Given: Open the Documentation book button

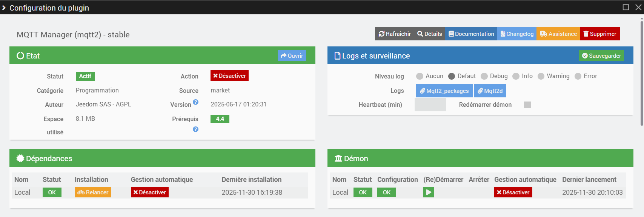Looking at the screenshot, I should 471,34.
